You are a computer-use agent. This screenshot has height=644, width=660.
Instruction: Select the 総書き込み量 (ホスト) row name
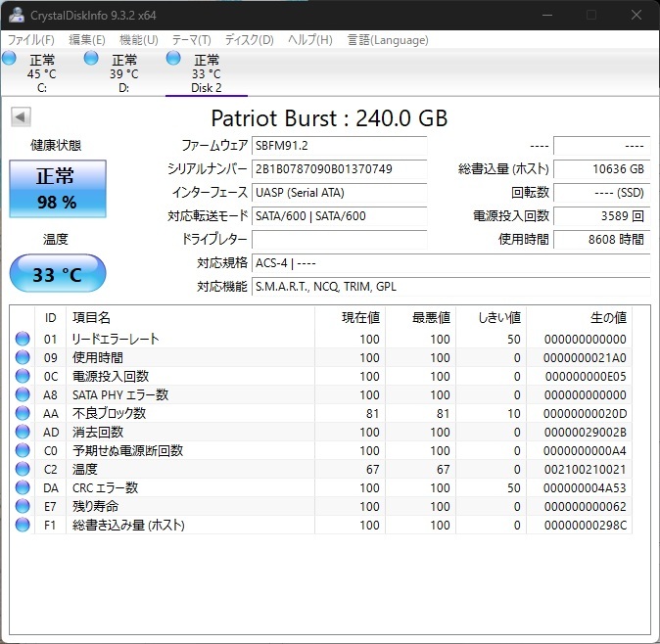128,525
